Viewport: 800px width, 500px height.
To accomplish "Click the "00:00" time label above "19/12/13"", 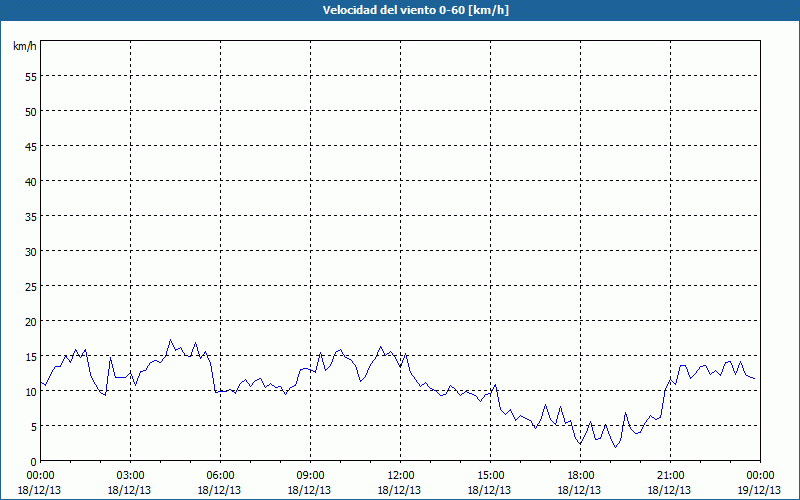I will pos(760,476).
